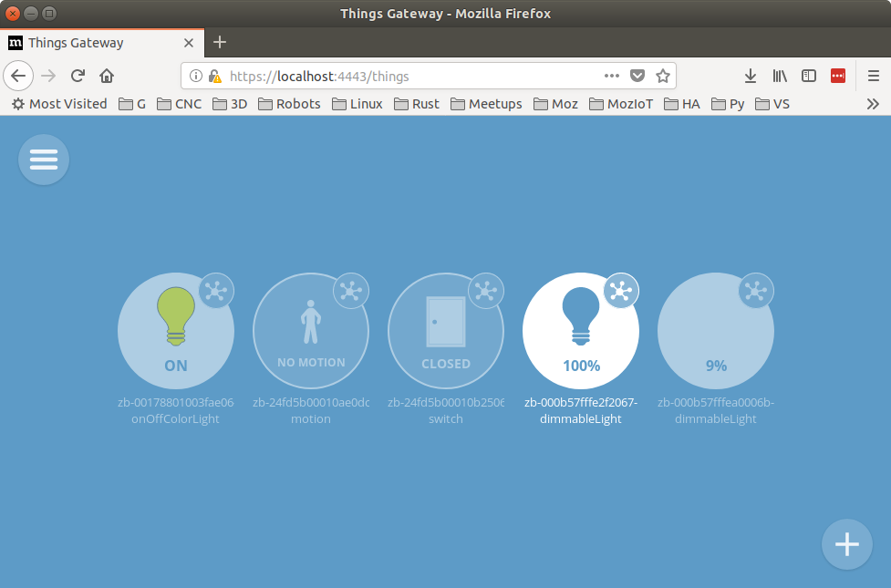Click the insecure connection lock warning
This screenshot has width=891, height=588.
pyautogui.click(x=215, y=76)
